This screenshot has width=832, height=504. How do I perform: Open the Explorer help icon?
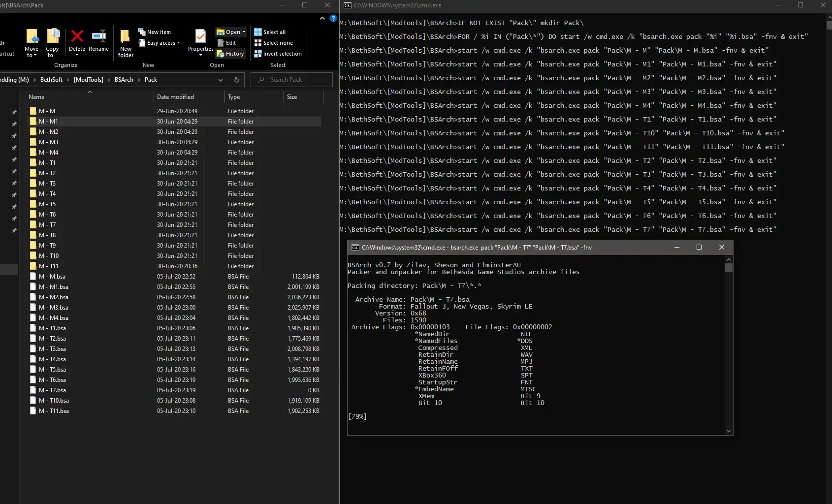(333, 18)
